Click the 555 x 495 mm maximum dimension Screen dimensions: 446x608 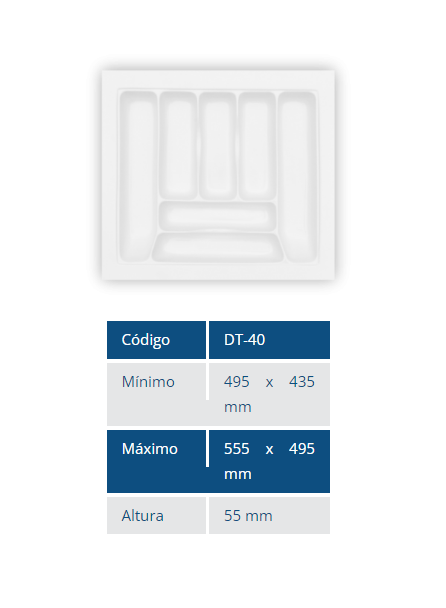pos(270,461)
